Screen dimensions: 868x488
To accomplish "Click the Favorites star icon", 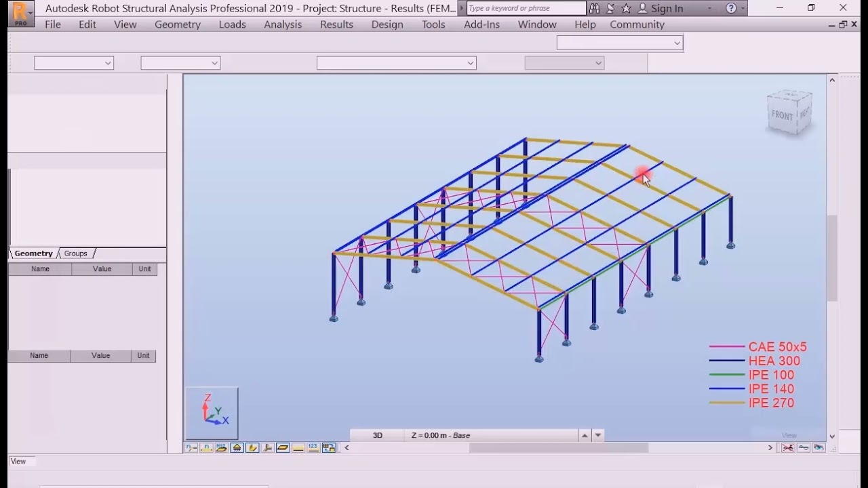I will (x=626, y=8).
